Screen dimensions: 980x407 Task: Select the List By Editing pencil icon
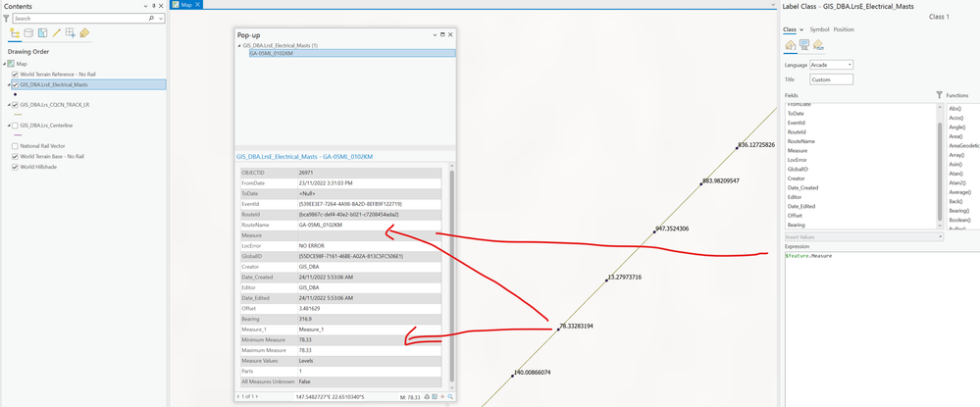[x=56, y=33]
